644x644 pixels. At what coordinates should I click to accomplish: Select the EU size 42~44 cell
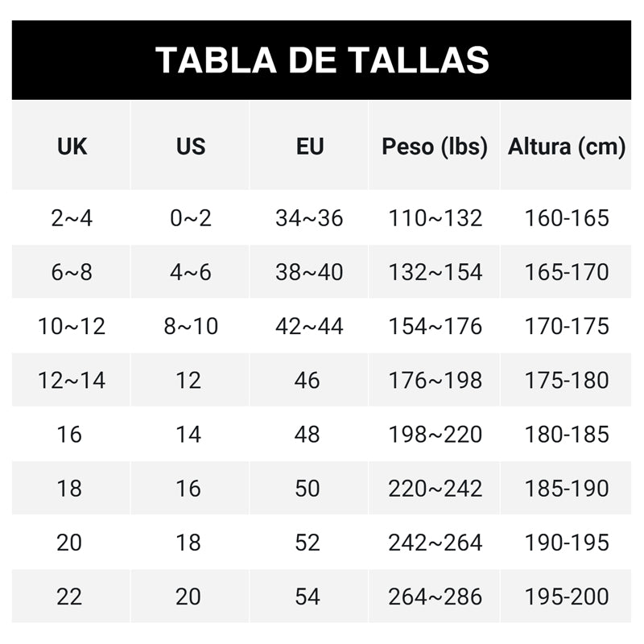click(x=309, y=326)
